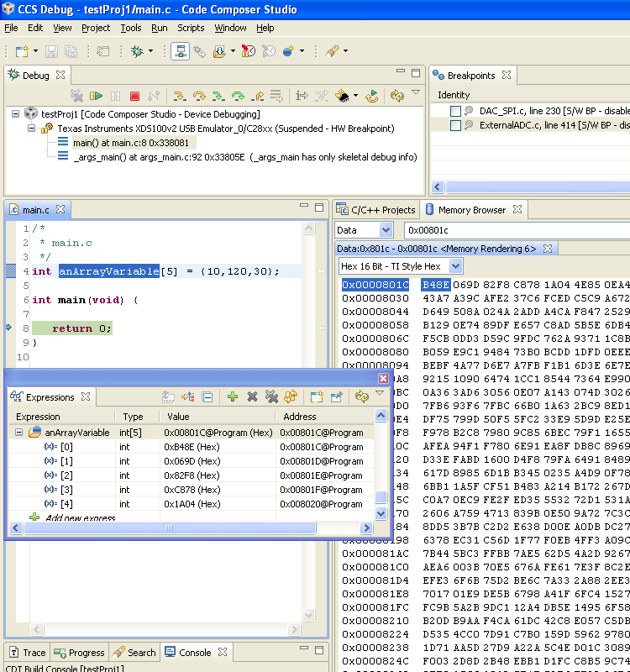Click the red Terminate button
This screenshot has width=630, height=672.
134,97
